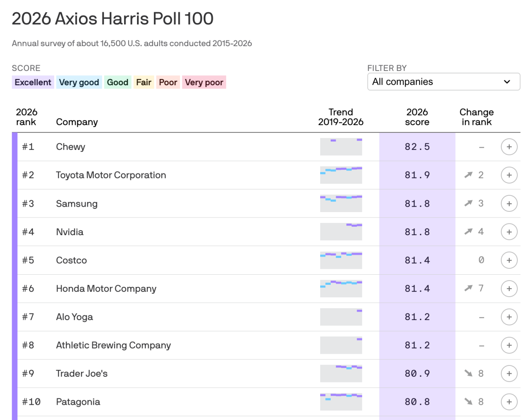Click the Samsung trend sparkline

click(341, 204)
